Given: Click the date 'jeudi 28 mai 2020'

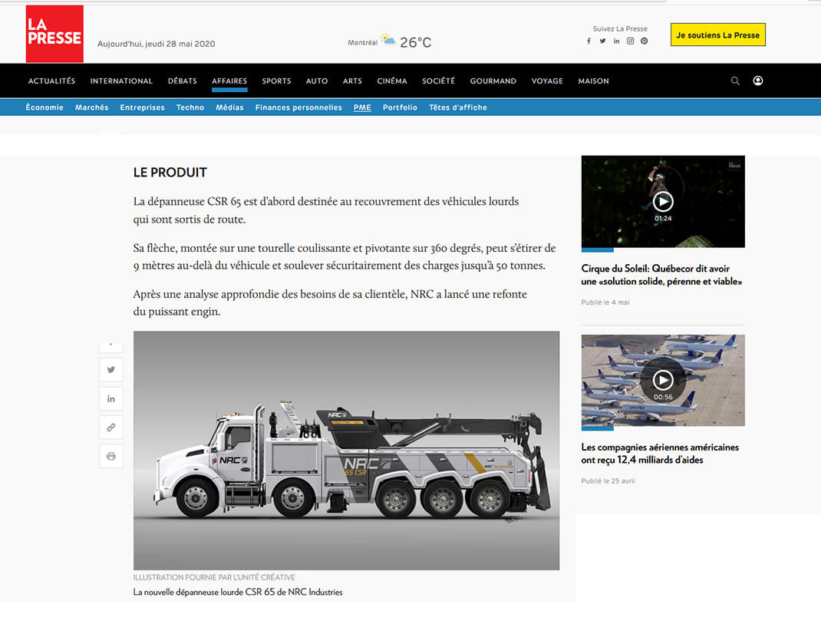Looking at the screenshot, I should click(x=180, y=44).
